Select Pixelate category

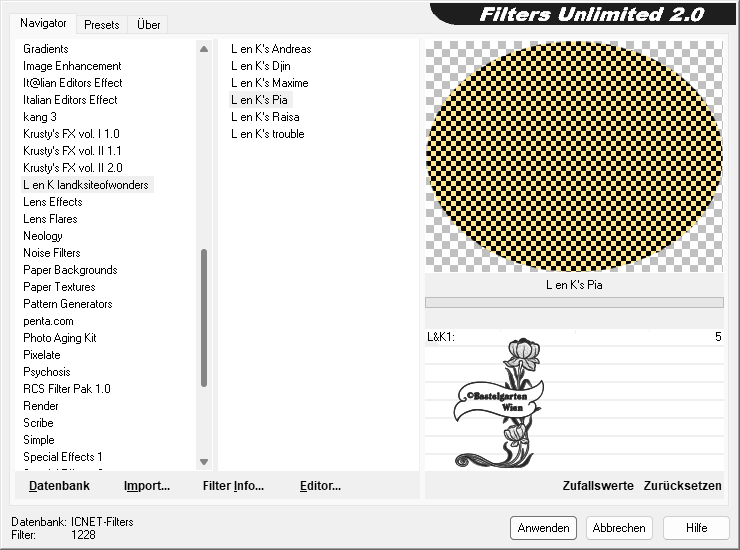coord(42,355)
